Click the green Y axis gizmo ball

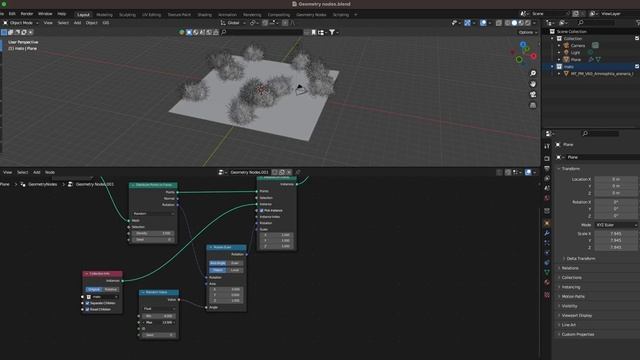click(x=519, y=60)
